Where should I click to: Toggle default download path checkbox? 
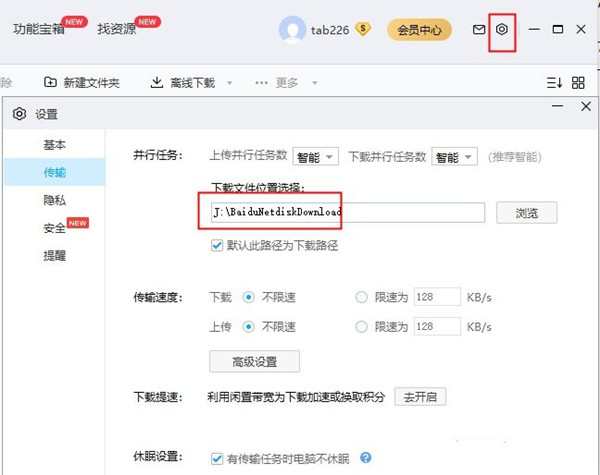[216, 245]
